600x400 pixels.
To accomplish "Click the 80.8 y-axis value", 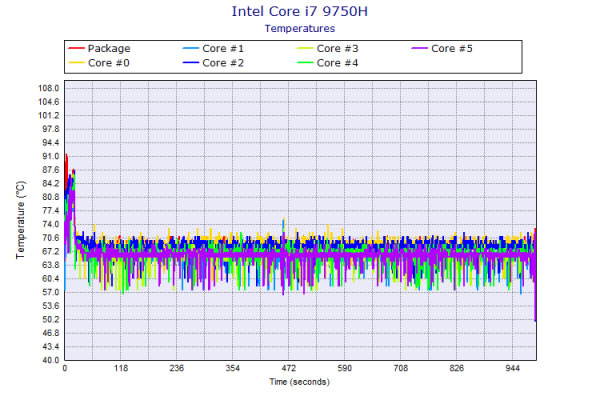I will pos(51,197).
